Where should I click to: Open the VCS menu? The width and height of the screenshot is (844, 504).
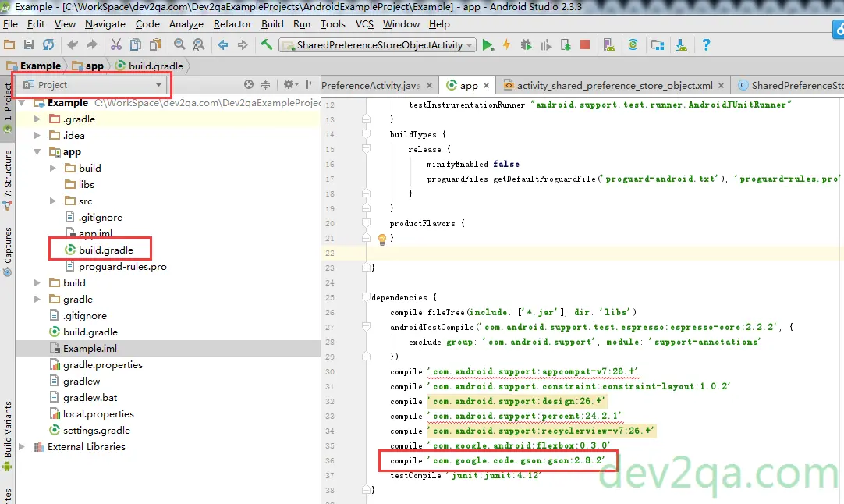click(364, 23)
